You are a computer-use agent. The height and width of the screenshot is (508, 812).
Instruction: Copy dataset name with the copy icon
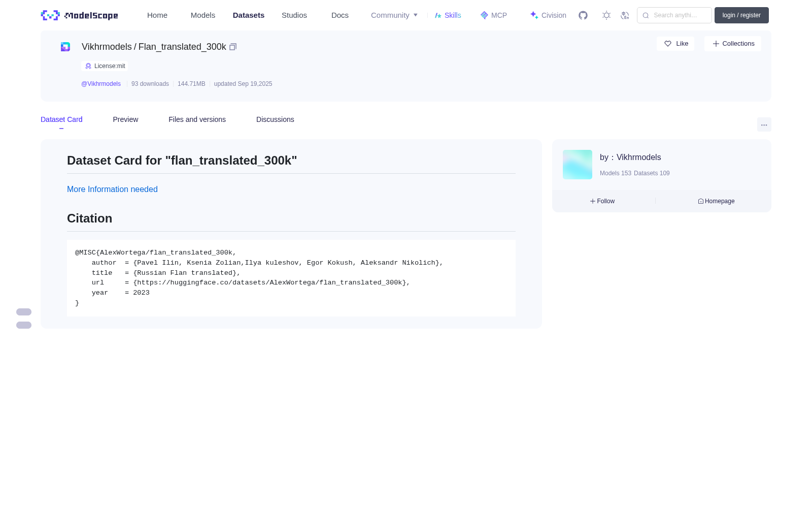click(233, 47)
